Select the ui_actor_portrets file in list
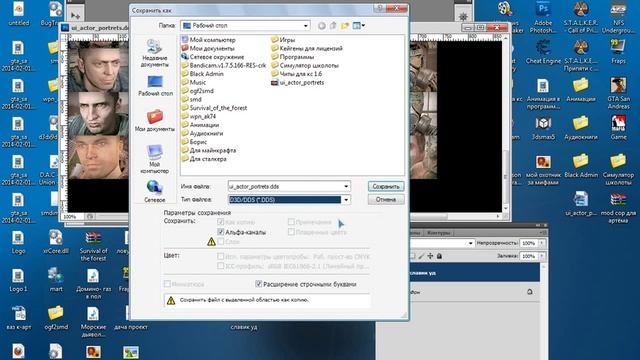Screen dimensions: 640x360 coord(298,82)
